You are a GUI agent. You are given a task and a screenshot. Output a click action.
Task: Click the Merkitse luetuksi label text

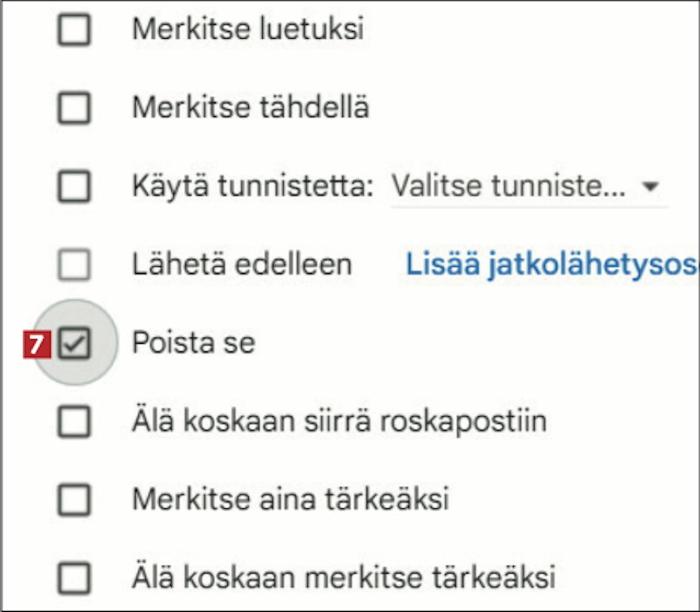[x=248, y=29]
